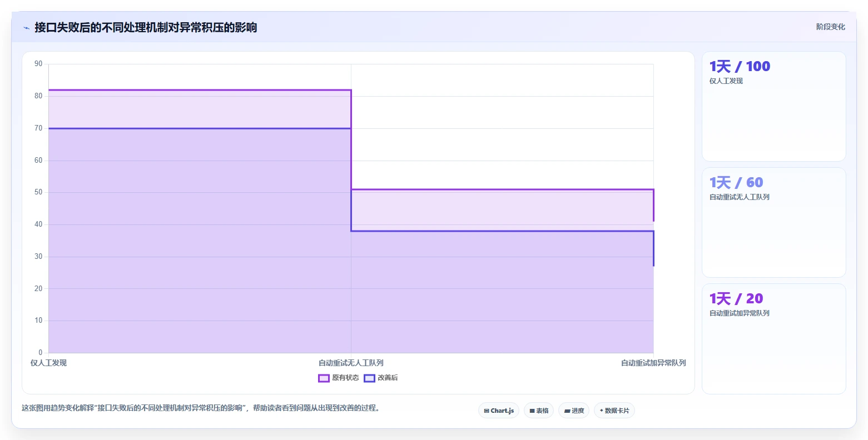Open the 1天 / 60 data card

pyautogui.click(x=773, y=223)
